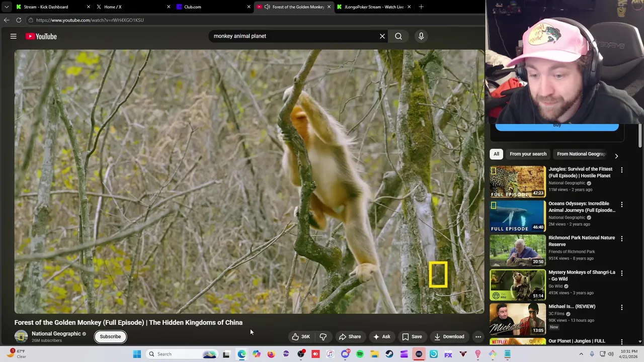Viewport: 644px width, 362px height.
Task: Show more filter chips with right arrow
Action: point(616,156)
